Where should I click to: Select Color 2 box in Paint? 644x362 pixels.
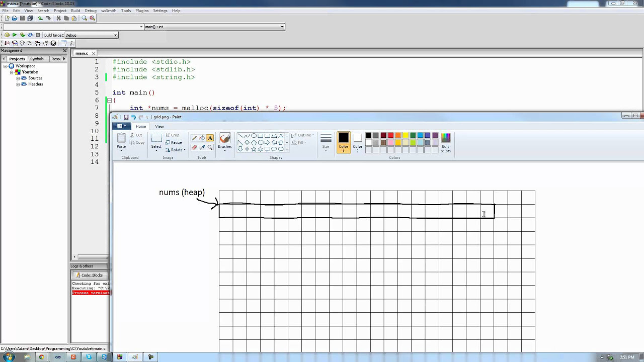[x=357, y=143]
